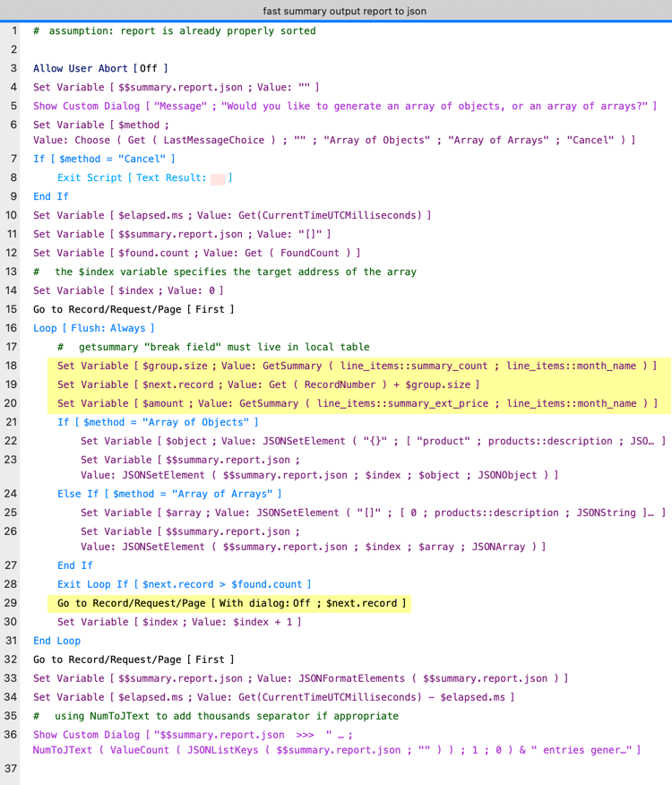This screenshot has width=672, height=785.
Task: Select the Allow User Abort script step
Action: click(x=100, y=68)
